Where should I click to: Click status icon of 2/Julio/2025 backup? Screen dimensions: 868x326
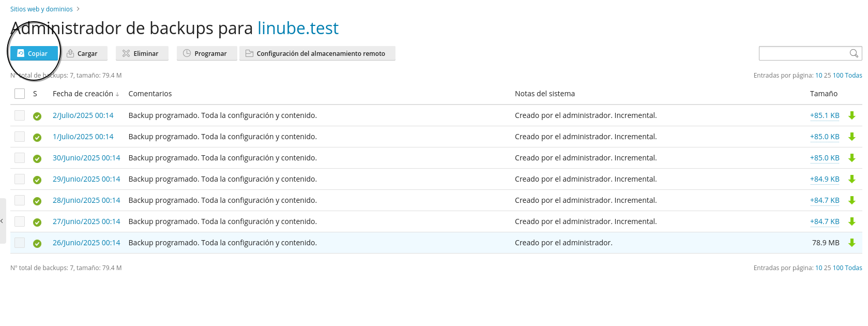[x=37, y=116]
